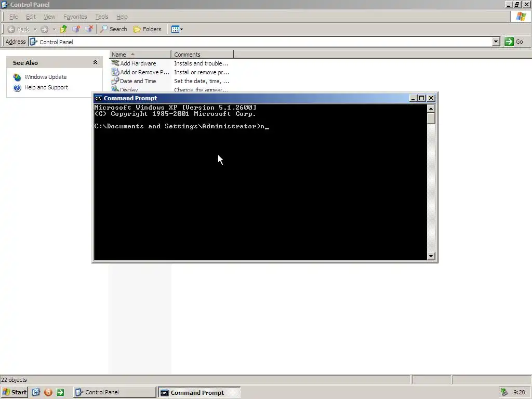
Task: Open the Favorites menu
Action: (75, 17)
